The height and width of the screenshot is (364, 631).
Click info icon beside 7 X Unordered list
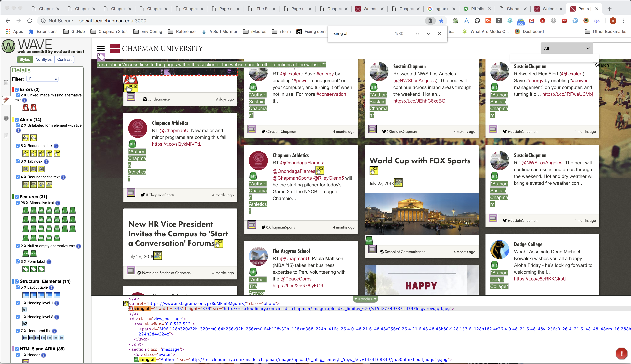pyautogui.click(x=54, y=331)
